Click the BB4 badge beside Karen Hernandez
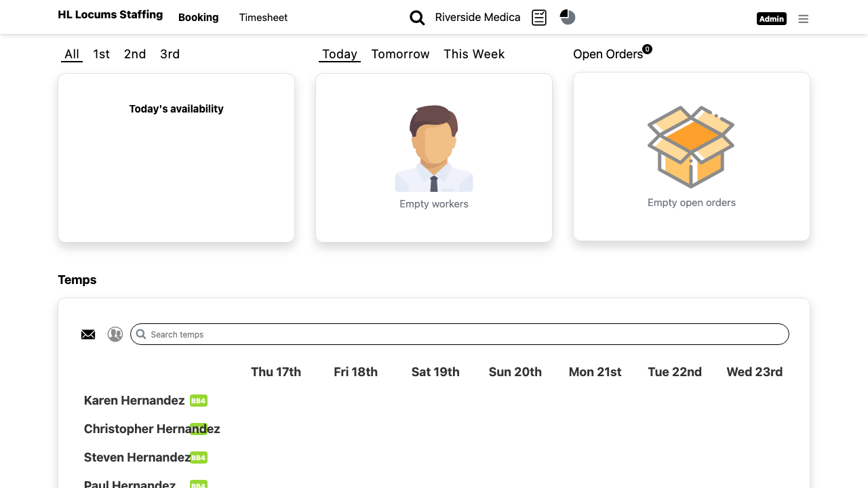868x488 pixels. pyautogui.click(x=199, y=401)
